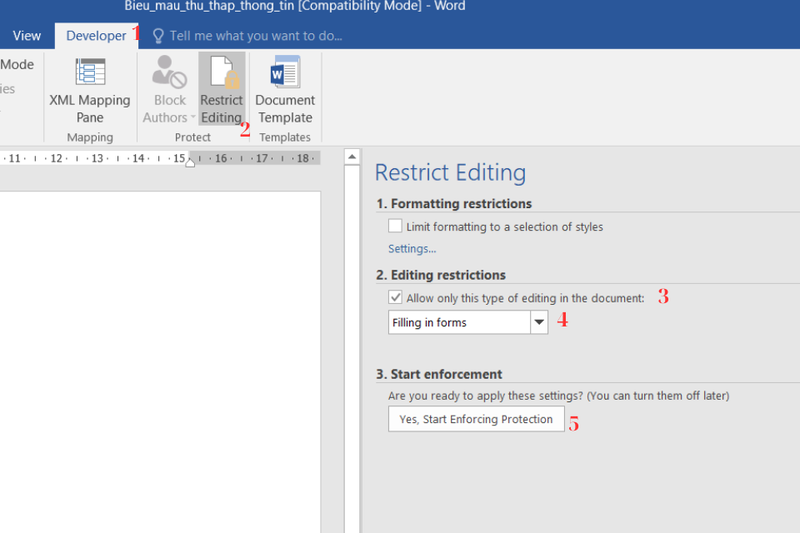Click the right indent marker on the ruler
The height and width of the screenshot is (533, 800).
190,162
